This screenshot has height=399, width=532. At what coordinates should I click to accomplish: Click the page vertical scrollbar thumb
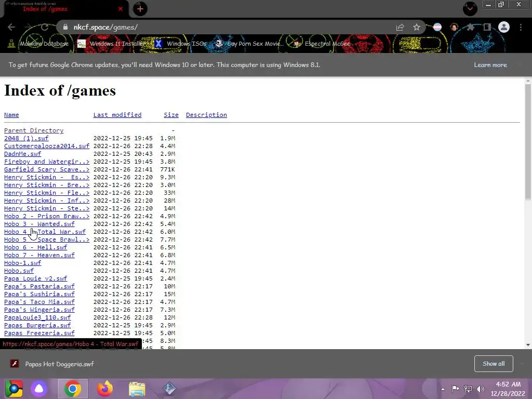pyautogui.click(x=528, y=141)
